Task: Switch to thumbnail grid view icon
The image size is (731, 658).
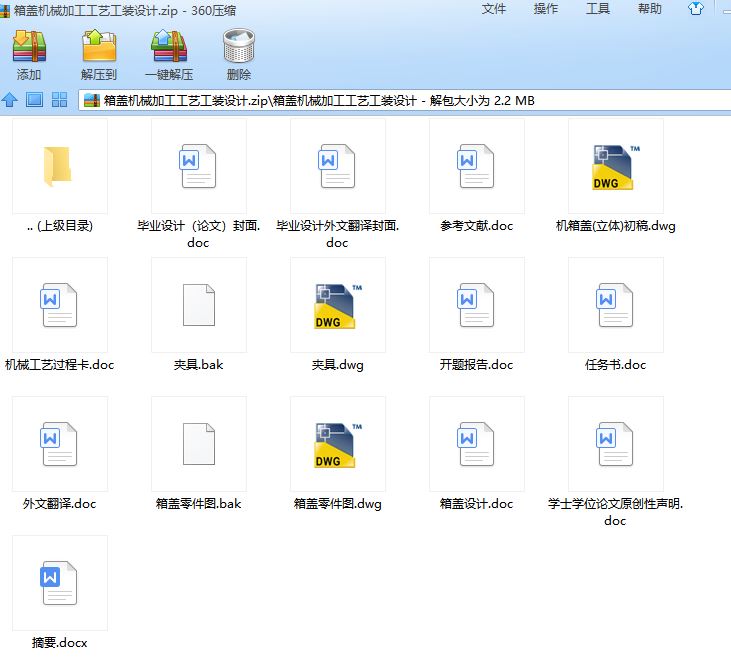Action: coord(59,100)
